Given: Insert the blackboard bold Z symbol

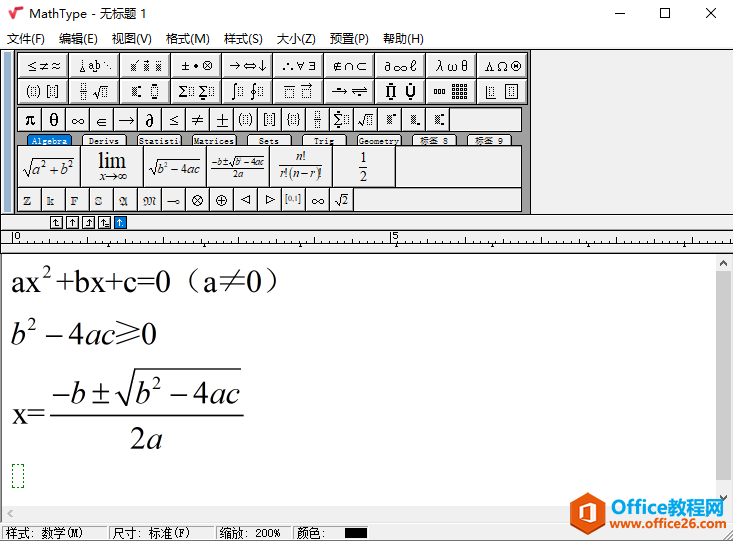Looking at the screenshot, I should [x=29, y=200].
